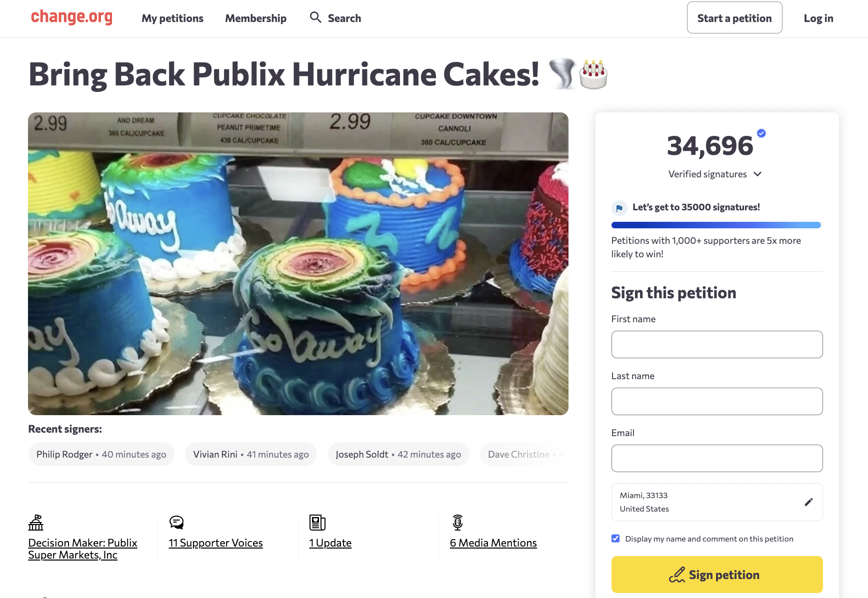This screenshot has width=868, height=598.
Task: Click the Update newspaper icon
Action: (x=317, y=523)
